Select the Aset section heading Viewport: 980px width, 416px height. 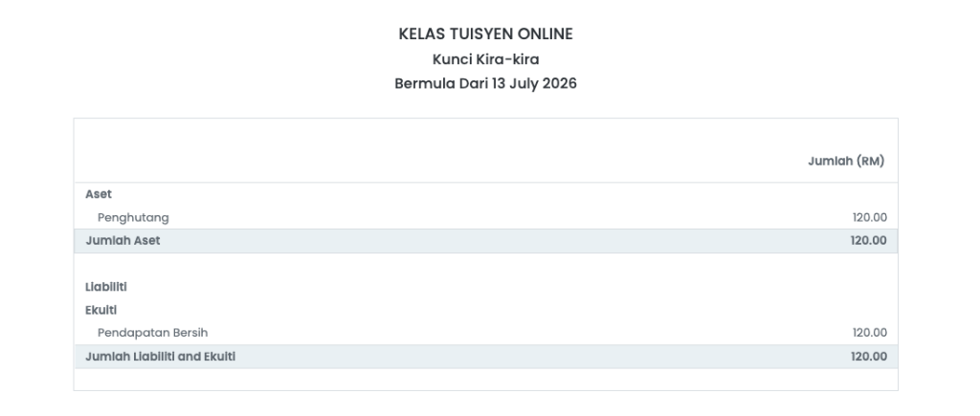(99, 194)
